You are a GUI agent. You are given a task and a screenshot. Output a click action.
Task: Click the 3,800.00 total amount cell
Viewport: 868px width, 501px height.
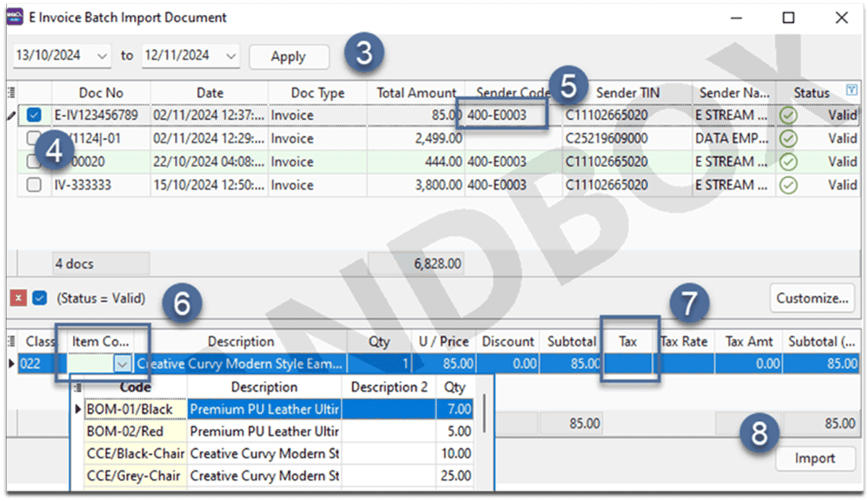[x=416, y=185]
